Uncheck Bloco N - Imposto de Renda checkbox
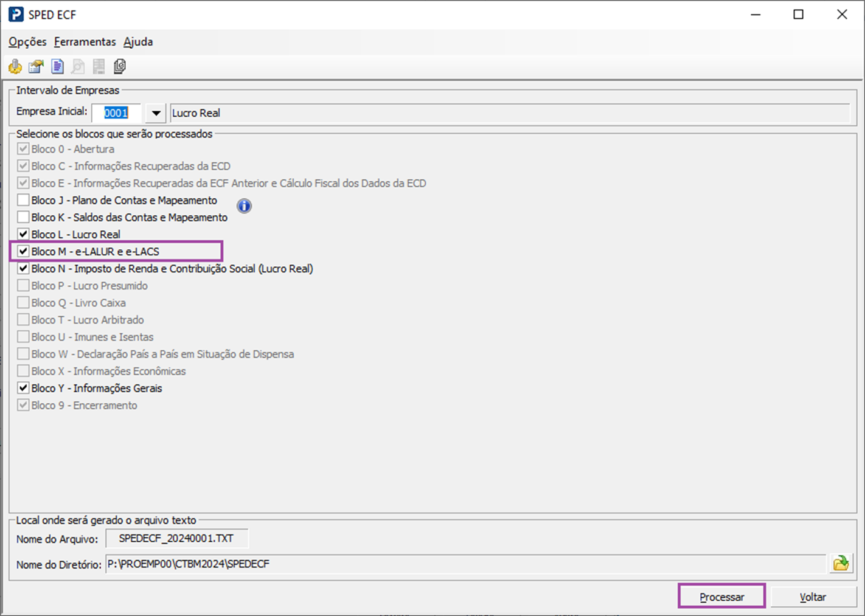 pos(23,268)
